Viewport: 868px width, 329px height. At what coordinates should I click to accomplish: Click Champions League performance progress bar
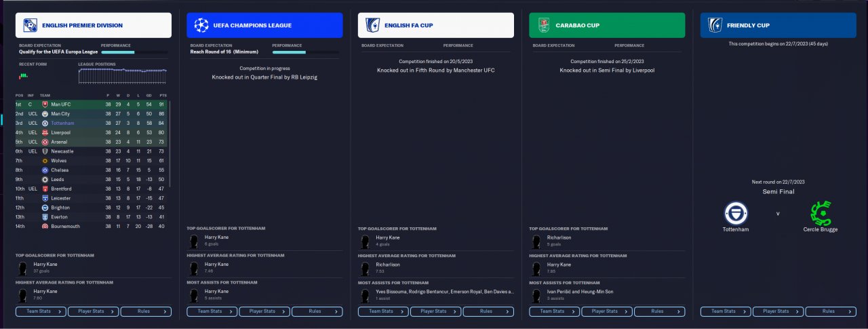(x=305, y=52)
